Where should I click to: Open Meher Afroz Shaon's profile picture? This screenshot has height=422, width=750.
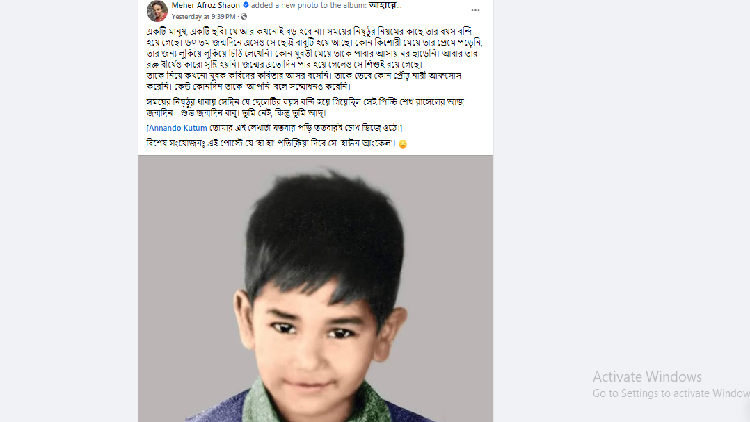(157, 11)
